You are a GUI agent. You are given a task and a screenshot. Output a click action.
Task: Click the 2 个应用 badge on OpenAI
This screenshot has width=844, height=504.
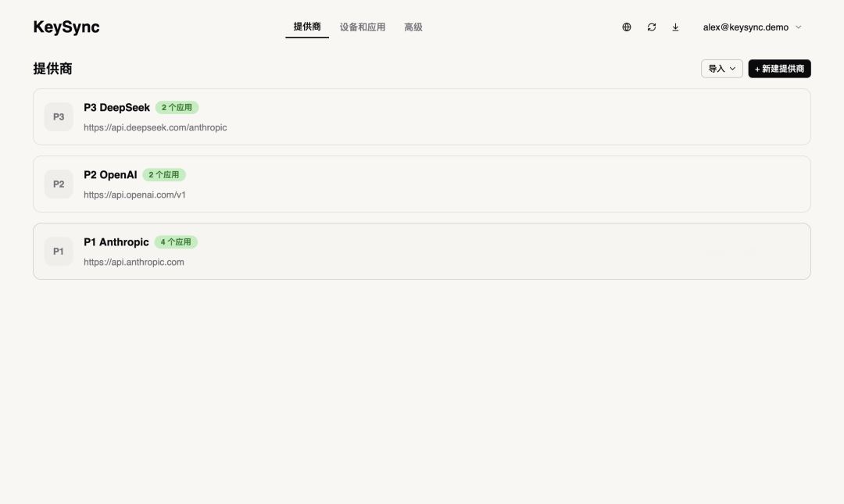click(164, 175)
